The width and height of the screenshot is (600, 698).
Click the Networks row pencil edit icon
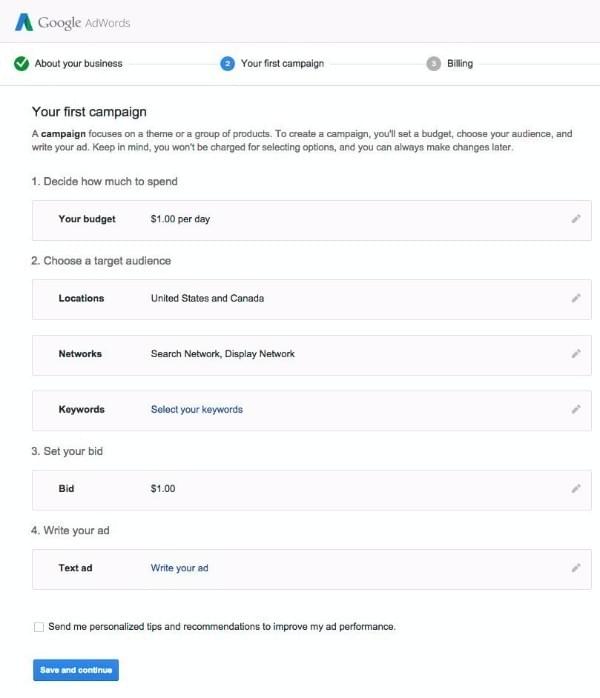(576, 354)
